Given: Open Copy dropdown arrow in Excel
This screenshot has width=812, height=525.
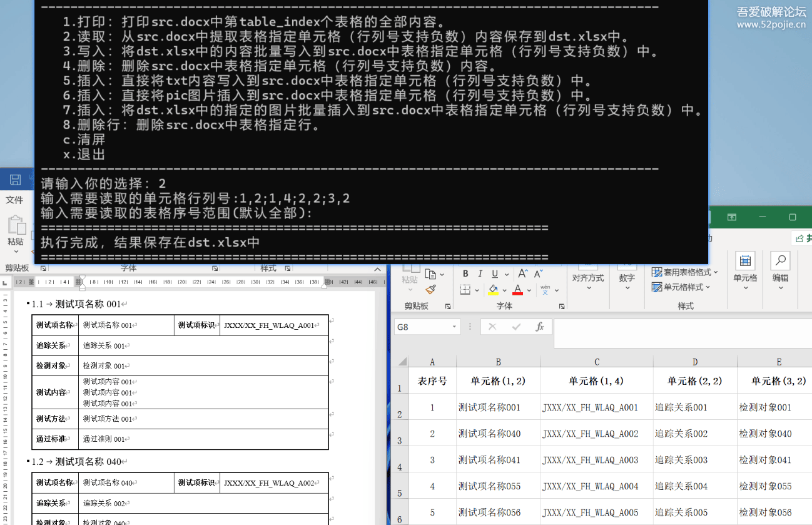Looking at the screenshot, I should (x=440, y=275).
